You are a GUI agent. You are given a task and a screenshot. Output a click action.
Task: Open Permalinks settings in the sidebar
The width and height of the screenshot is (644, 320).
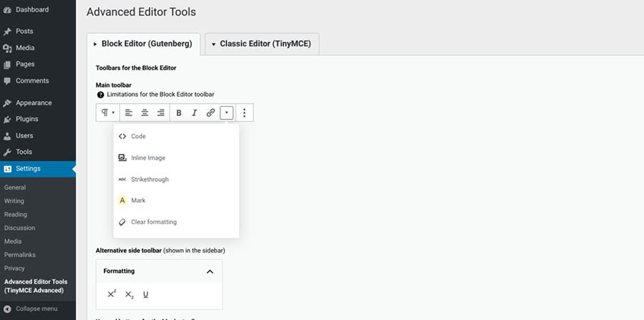coord(19,255)
